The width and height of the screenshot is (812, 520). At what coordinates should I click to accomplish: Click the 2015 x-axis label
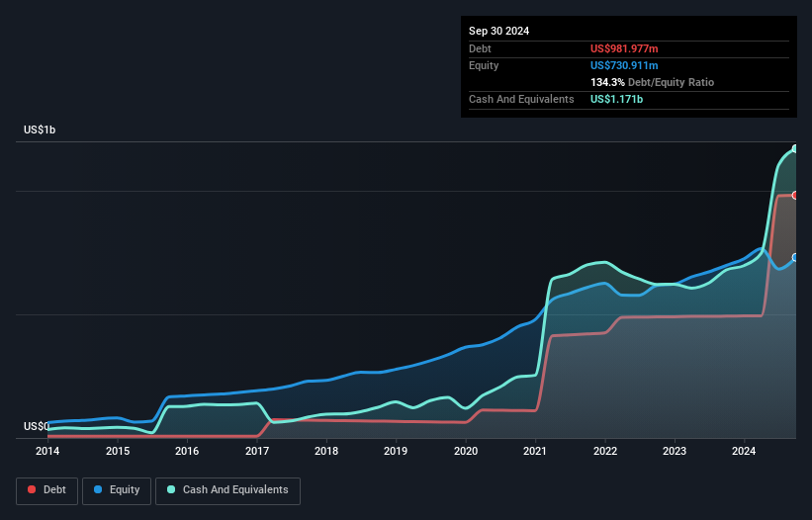[118, 451]
